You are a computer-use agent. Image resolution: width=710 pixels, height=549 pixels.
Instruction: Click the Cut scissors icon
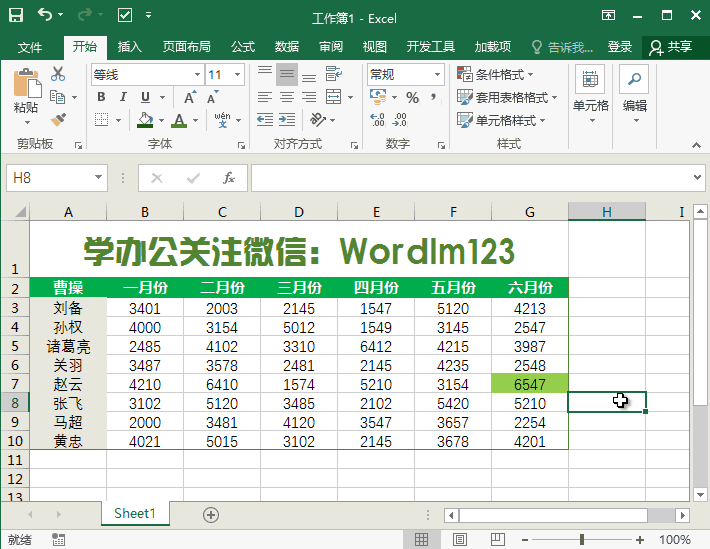click(x=58, y=74)
